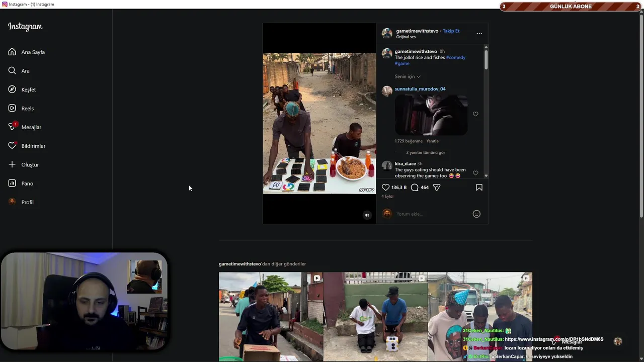The image size is (644, 362).
Task: Click scroll-down arrow in comments panel
Action: pos(486,175)
